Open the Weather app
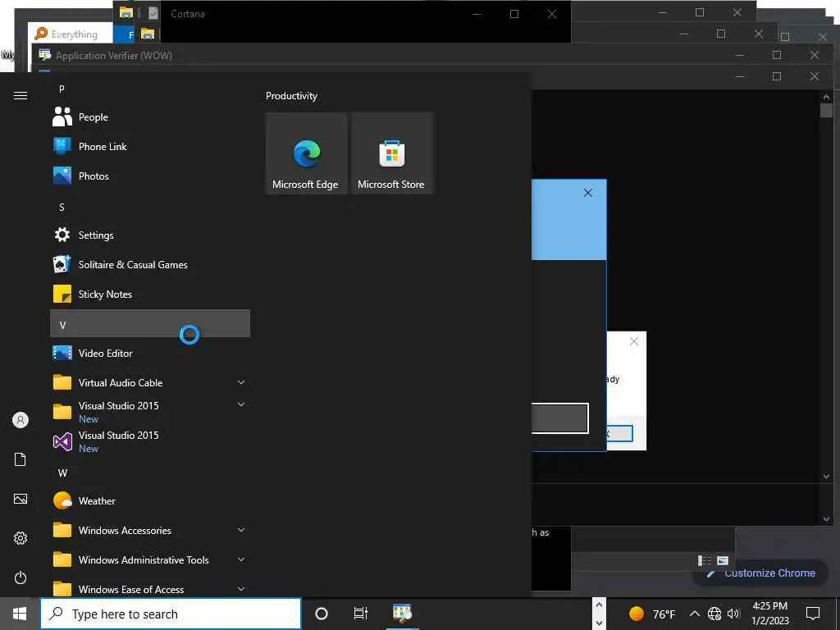The width and height of the screenshot is (840, 630). 150,500
